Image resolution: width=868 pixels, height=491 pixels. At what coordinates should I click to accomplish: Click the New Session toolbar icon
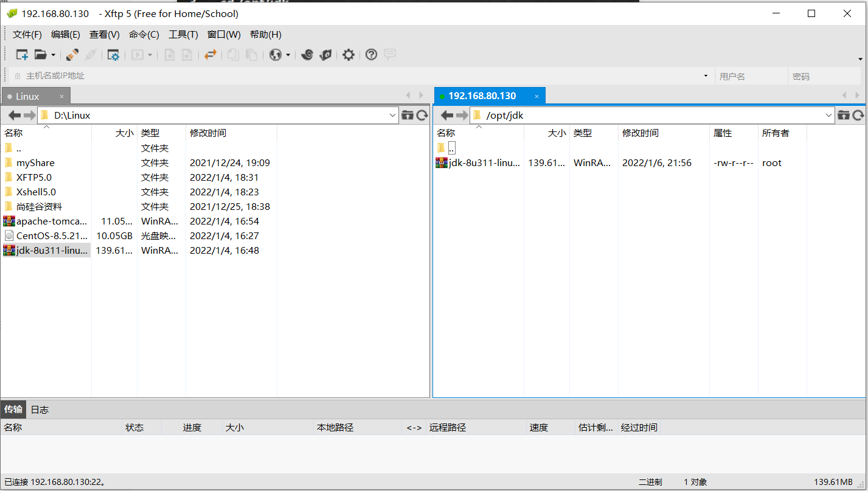point(22,55)
